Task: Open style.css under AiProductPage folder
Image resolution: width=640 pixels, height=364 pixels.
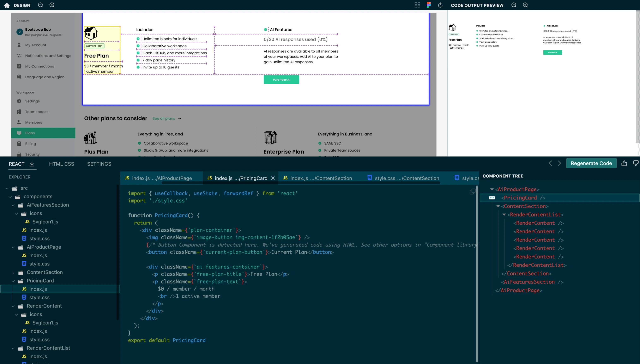Action: [x=39, y=264]
